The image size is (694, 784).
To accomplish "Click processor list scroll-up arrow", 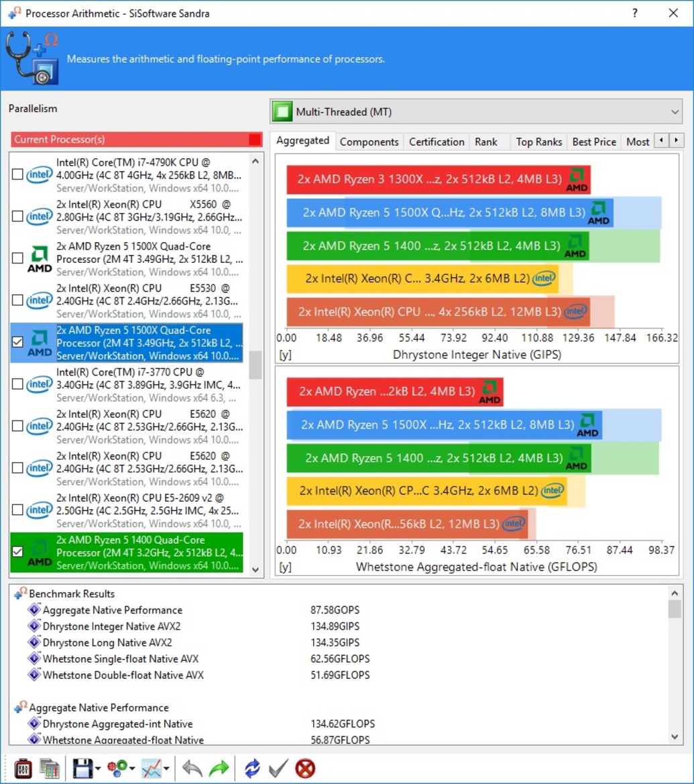I will pos(255,162).
